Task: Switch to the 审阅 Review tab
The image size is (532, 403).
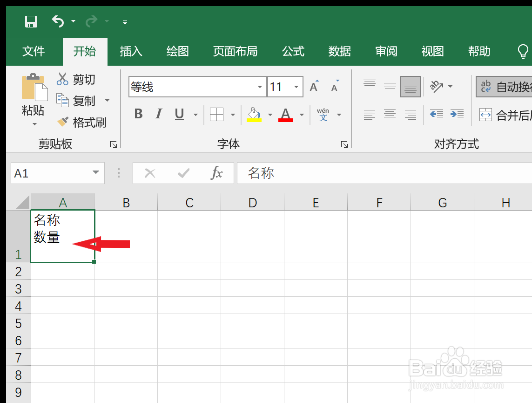Action: tap(386, 51)
